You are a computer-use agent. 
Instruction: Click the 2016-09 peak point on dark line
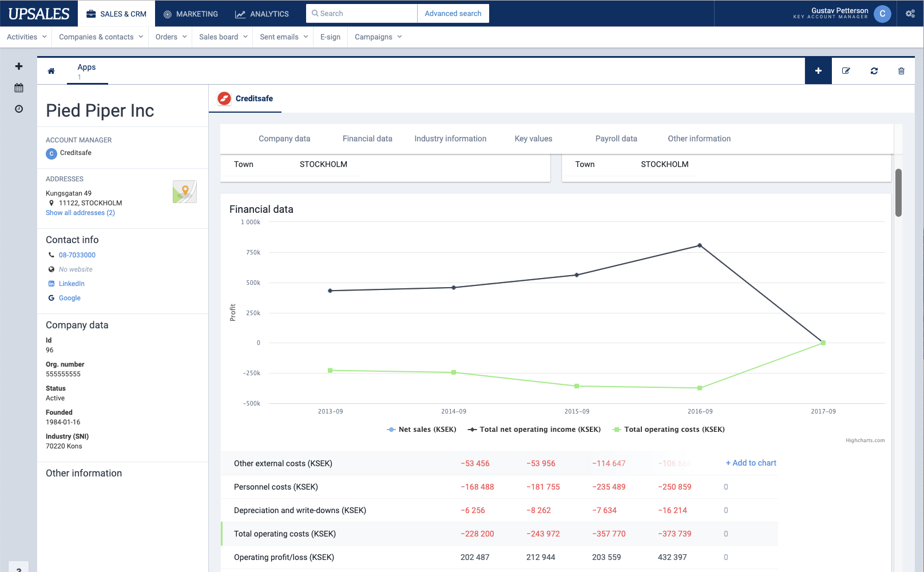click(700, 246)
